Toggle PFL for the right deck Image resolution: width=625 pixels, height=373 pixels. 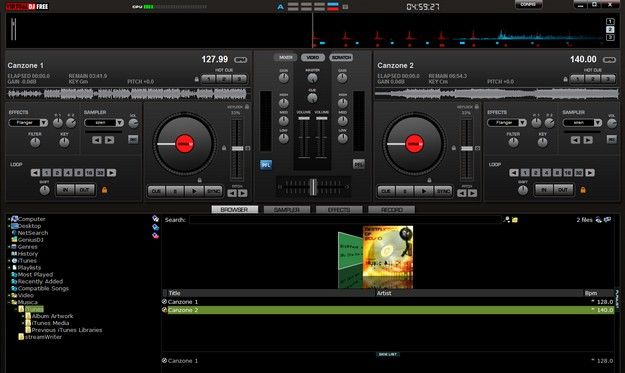pos(359,164)
